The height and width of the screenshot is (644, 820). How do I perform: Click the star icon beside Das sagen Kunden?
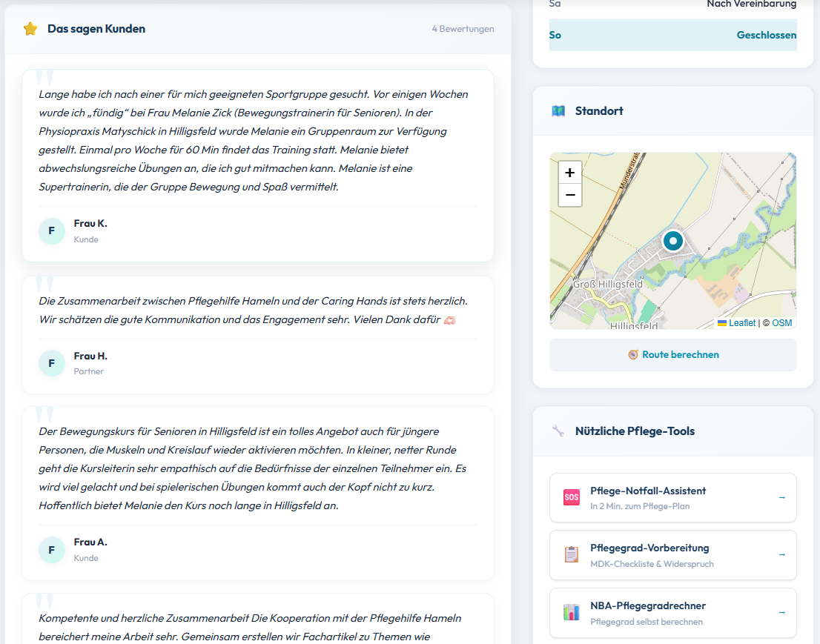click(30, 29)
